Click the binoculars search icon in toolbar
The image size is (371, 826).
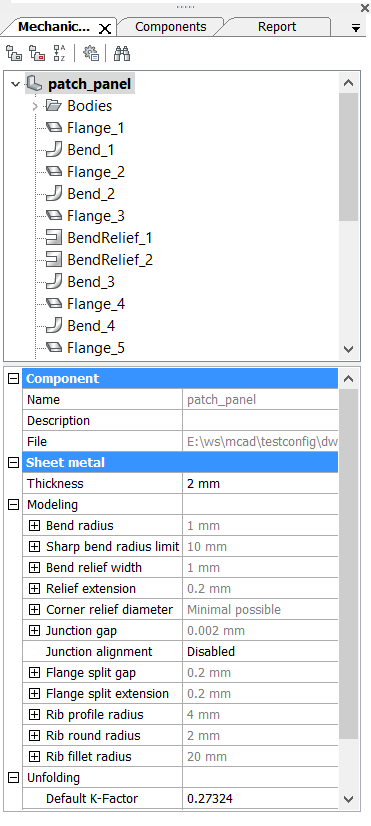pyautogui.click(x=122, y=53)
